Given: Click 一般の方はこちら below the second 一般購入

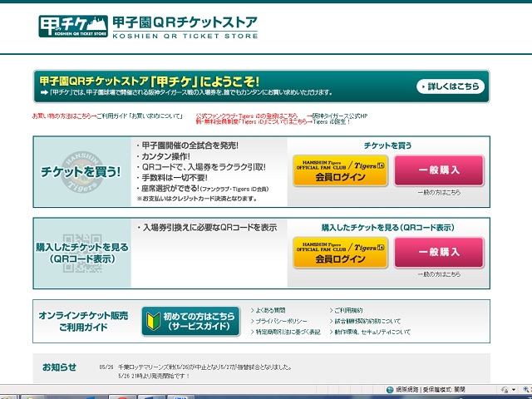Looking at the screenshot, I should [x=439, y=274].
